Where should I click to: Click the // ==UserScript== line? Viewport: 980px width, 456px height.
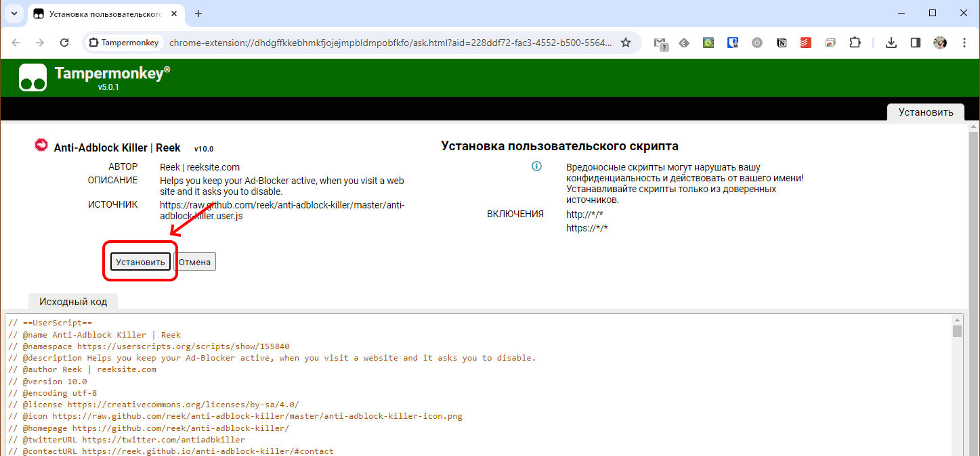tap(50, 323)
